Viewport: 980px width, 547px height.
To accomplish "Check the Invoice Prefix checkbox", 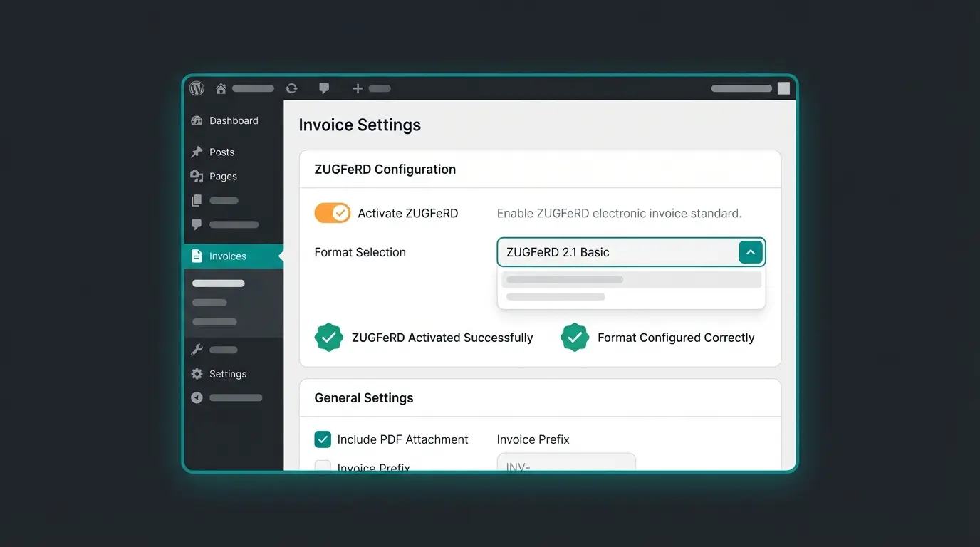I will tap(323, 467).
